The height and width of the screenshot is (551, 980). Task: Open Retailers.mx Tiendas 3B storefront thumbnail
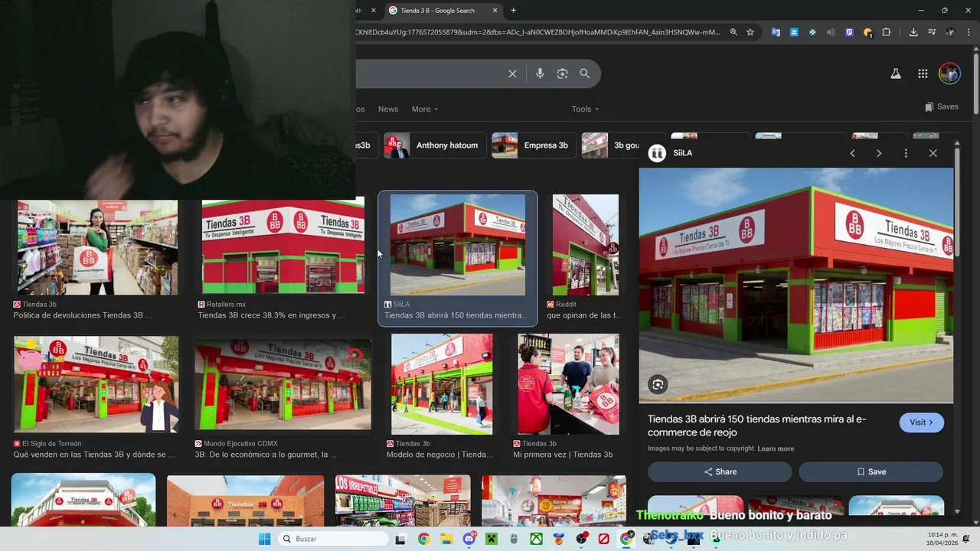tap(283, 246)
